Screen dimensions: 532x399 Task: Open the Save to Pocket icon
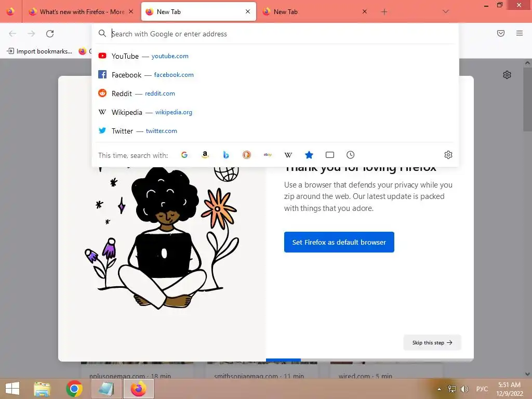(501, 33)
